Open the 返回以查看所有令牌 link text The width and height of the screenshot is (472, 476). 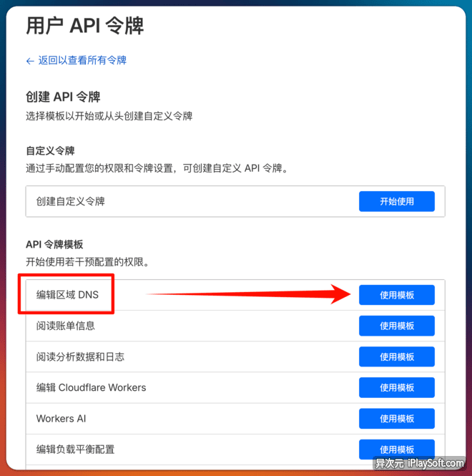[82, 61]
